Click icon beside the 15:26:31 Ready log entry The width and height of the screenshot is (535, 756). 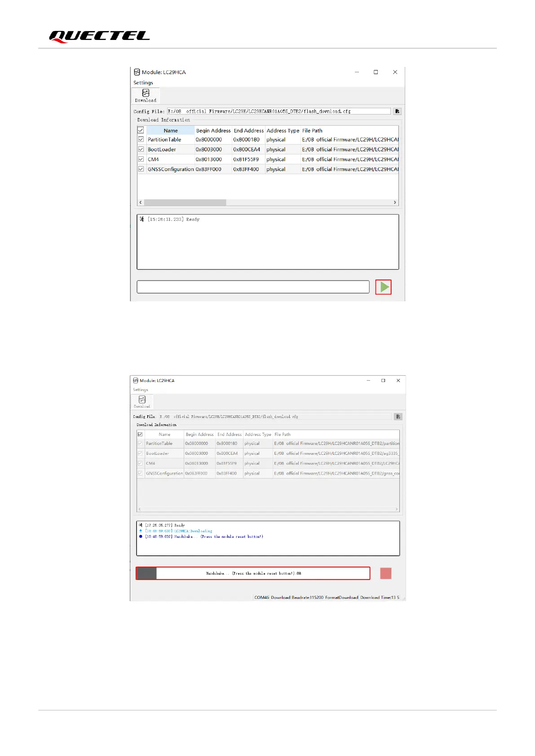point(142,219)
